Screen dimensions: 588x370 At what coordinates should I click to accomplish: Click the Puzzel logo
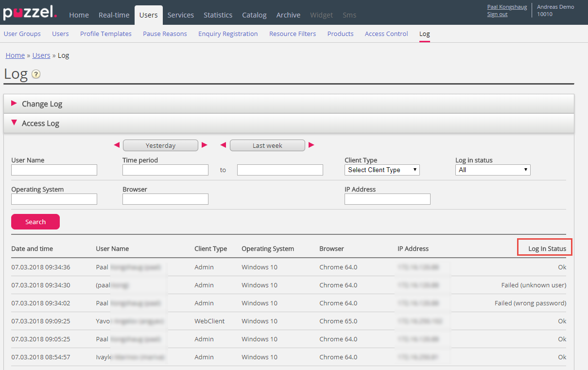pyautogui.click(x=30, y=13)
